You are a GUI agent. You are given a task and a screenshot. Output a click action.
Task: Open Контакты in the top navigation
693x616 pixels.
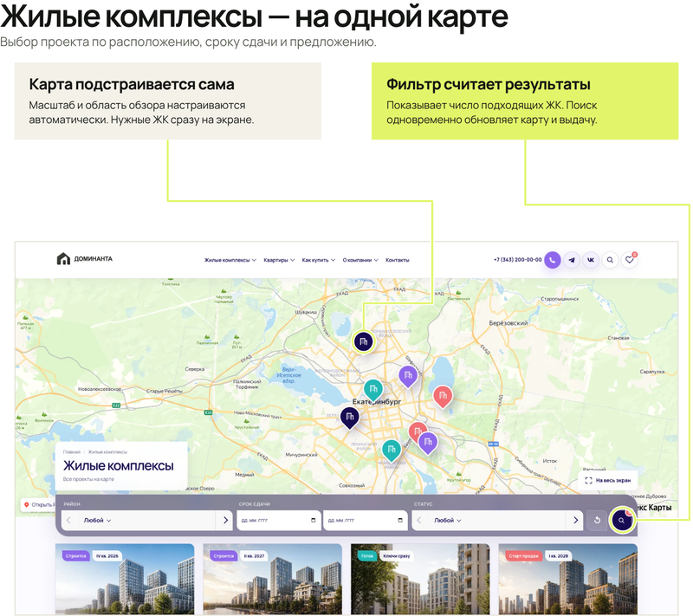coord(398,260)
